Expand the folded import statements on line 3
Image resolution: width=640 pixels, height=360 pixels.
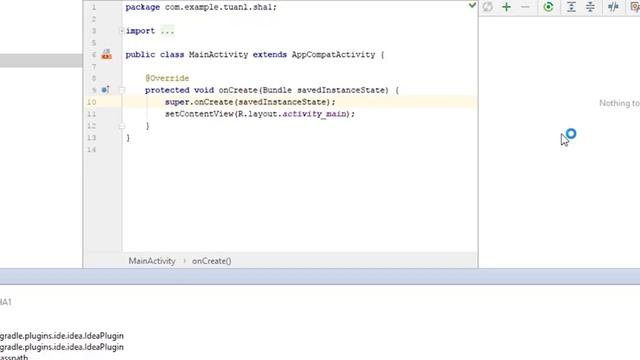coord(122,31)
